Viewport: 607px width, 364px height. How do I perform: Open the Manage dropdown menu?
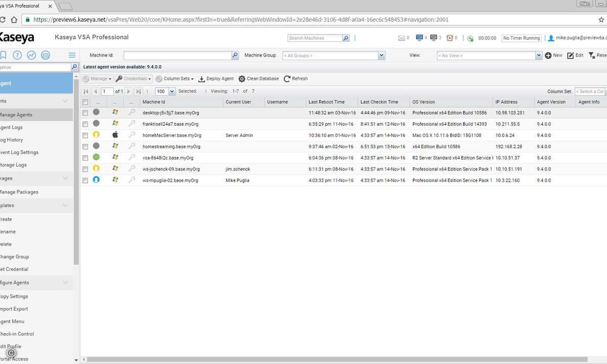(97, 79)
